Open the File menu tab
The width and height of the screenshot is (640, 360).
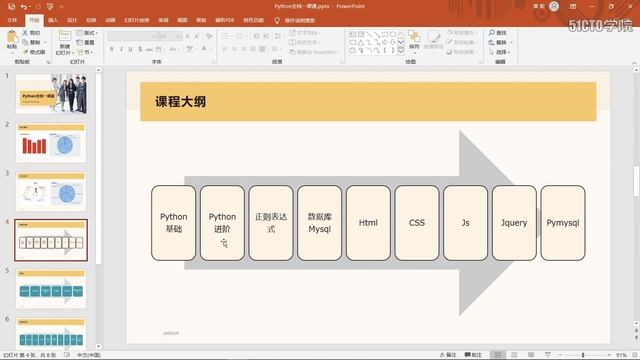[12, 20]
